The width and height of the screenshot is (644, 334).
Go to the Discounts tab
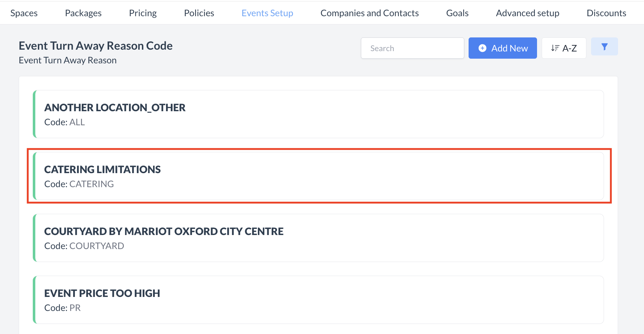[x=606, y=13]
